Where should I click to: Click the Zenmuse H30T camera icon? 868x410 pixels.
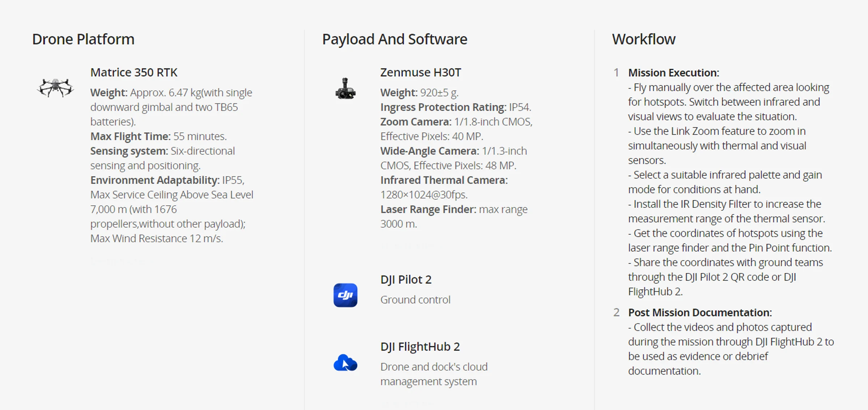(345, 89)
